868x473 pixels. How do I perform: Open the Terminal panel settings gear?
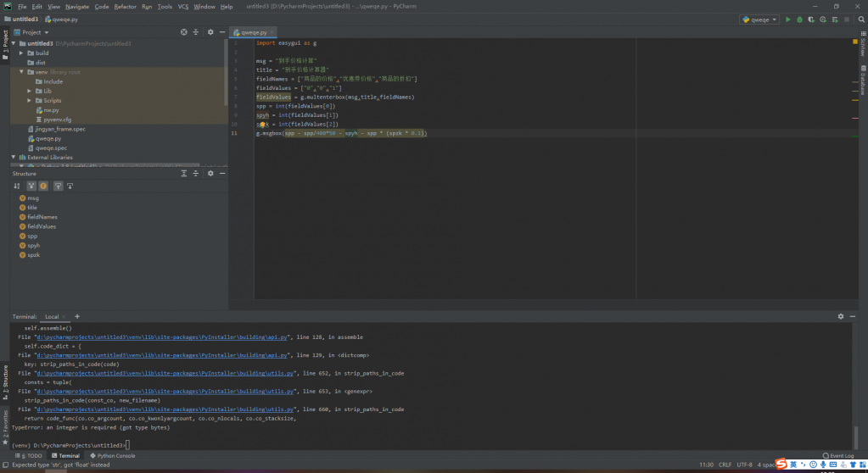coord(841,316)
